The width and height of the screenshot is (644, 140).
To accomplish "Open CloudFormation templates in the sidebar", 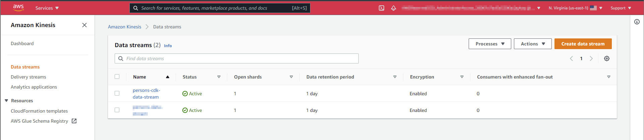I will coord(39,111).
